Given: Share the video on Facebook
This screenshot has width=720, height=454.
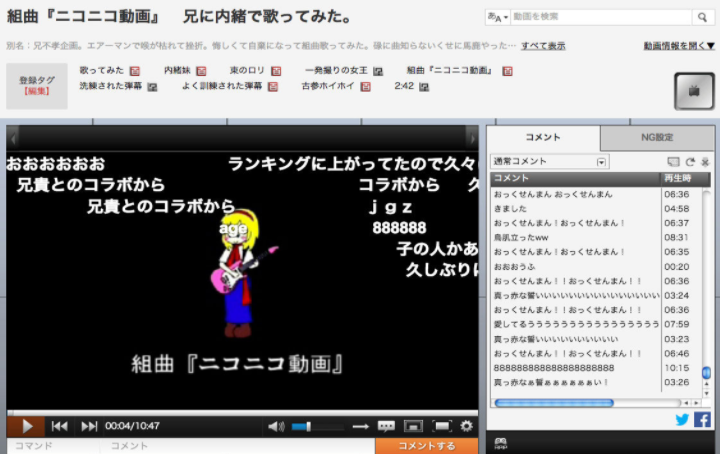Looking at the screenshot, I should (x=702, y=420).
